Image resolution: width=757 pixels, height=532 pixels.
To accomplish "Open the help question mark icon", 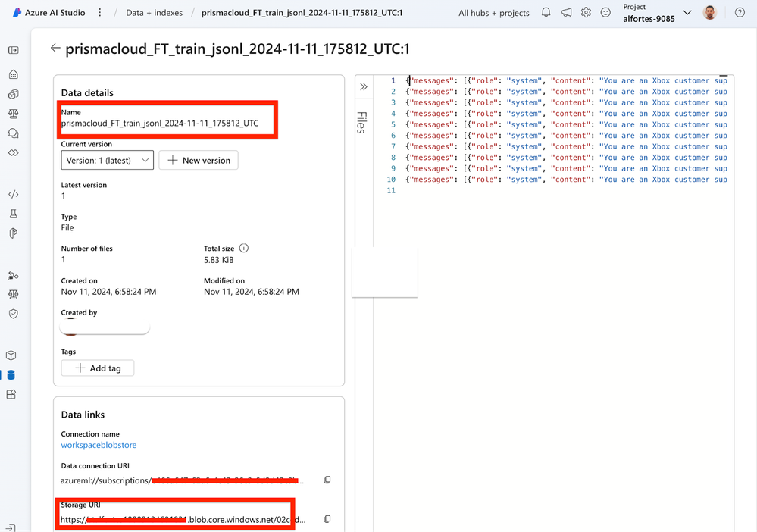I will [740, 13].
